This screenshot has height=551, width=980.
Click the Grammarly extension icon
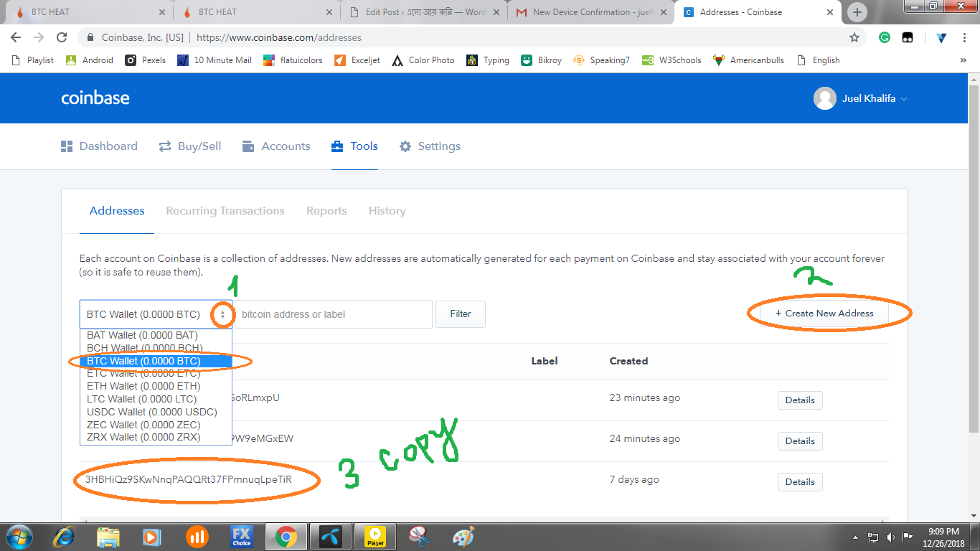coord(885,37)
